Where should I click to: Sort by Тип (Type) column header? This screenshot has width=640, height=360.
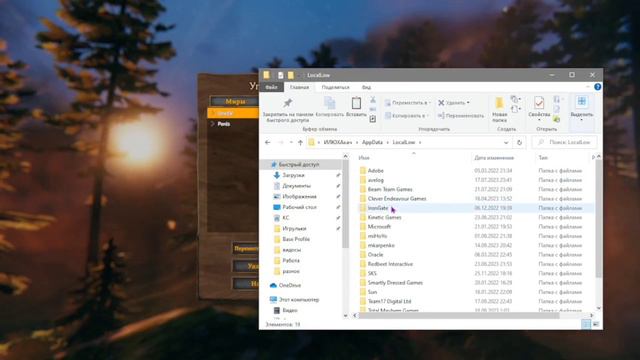pos(543,158)
